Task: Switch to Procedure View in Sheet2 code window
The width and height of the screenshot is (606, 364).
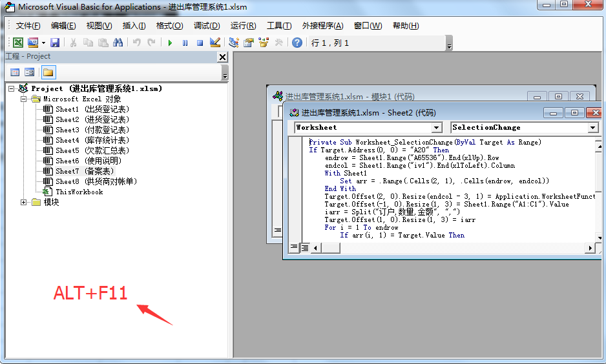Action: 294,247
